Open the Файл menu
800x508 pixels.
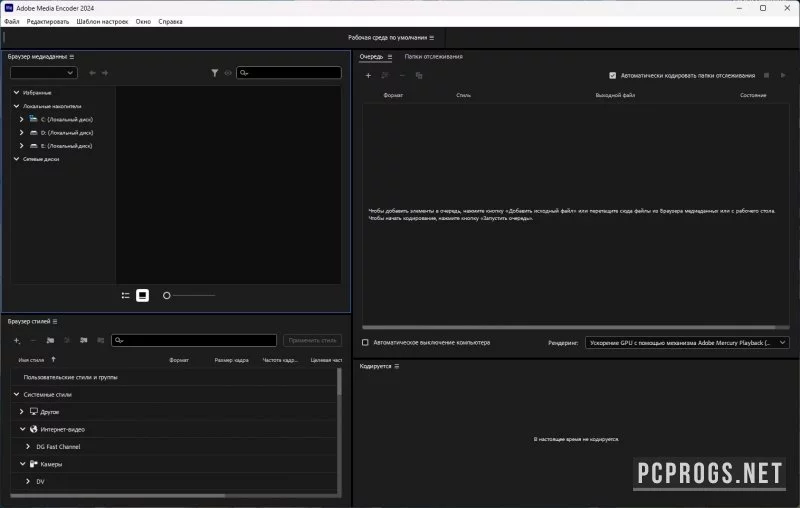pos(12,21)
